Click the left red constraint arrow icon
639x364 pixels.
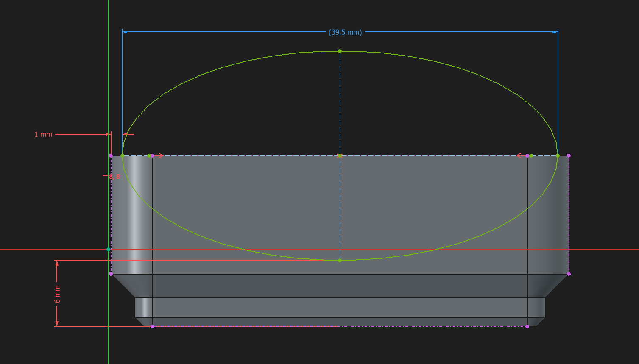click(159, 156)
